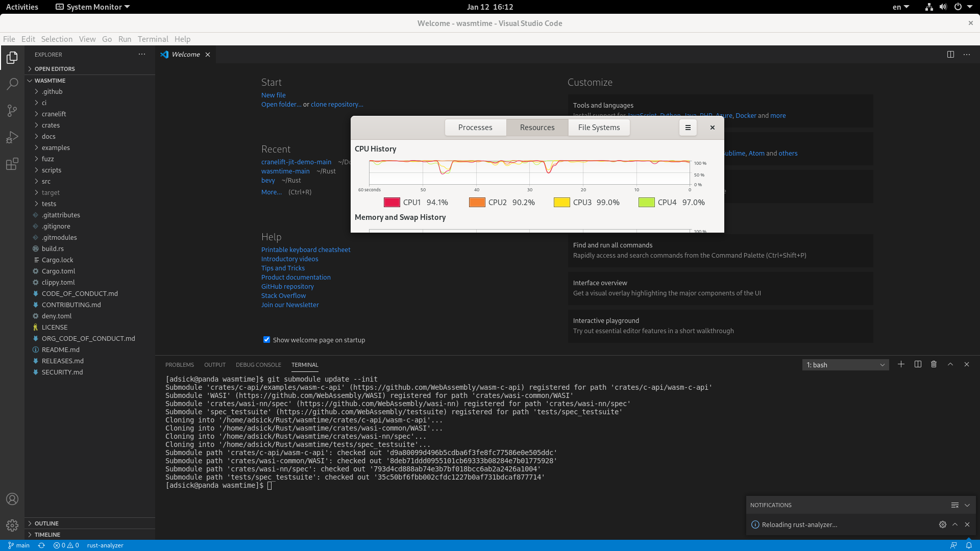Click the New file link
Screen dimensions: 980x551
(x=274, y=95)
